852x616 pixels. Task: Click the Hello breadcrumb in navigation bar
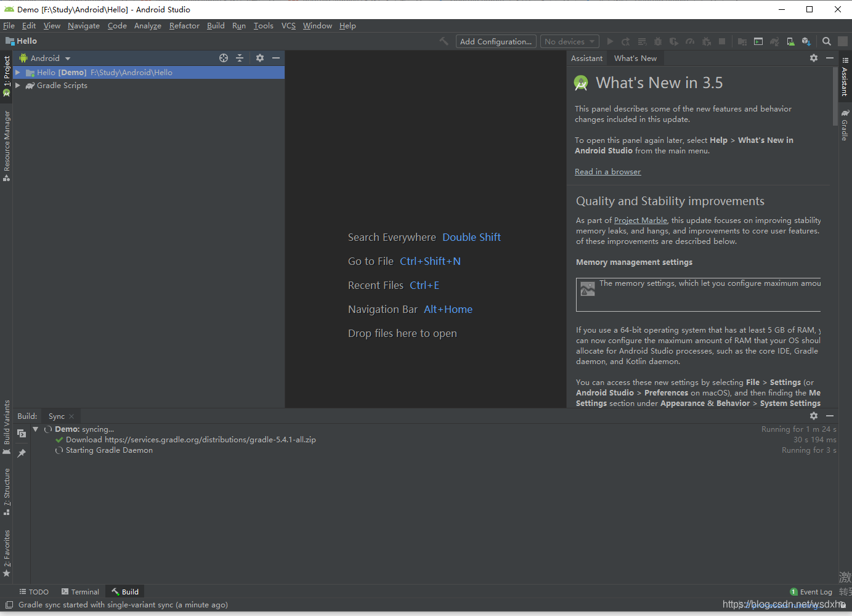pos(22,41)
